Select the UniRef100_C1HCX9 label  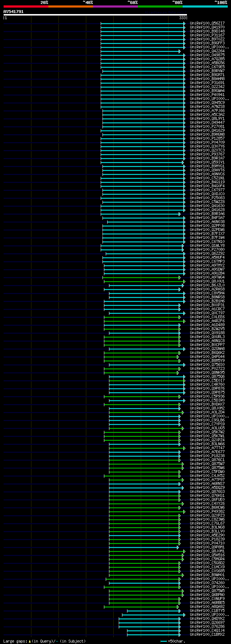(x=207, y=567)
